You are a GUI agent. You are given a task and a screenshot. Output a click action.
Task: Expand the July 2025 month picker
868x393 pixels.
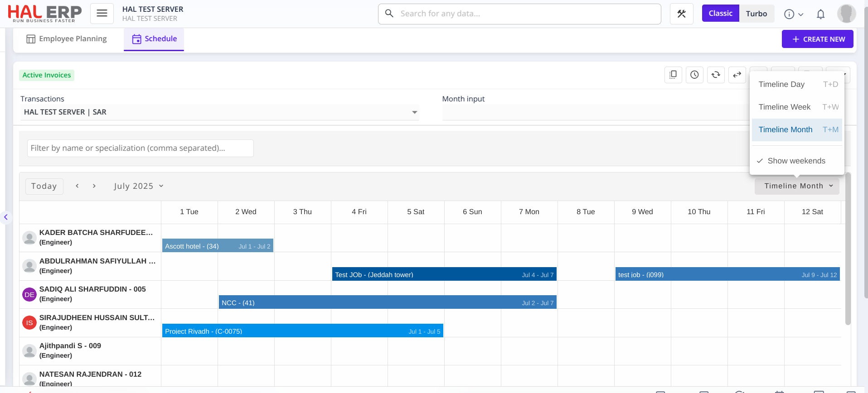point(138,186)
